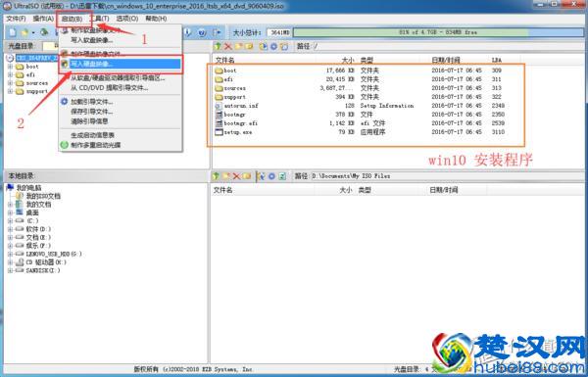The width and height of the screenshot is (588, 377).
Task: Click the exit arrow toolbar icon
Action: click(217, 32)
